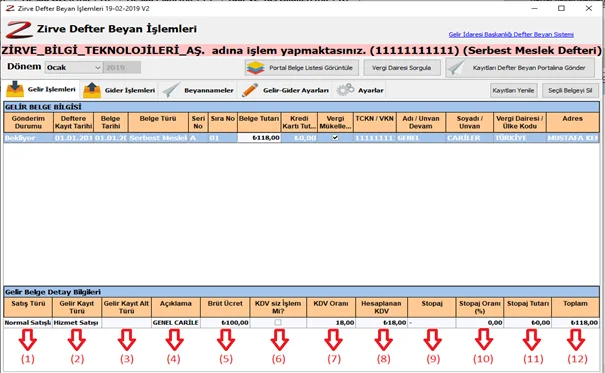Click the MUSTAFA KE address cell
Screen dimensions: 605x373
(x=573, y=138)
